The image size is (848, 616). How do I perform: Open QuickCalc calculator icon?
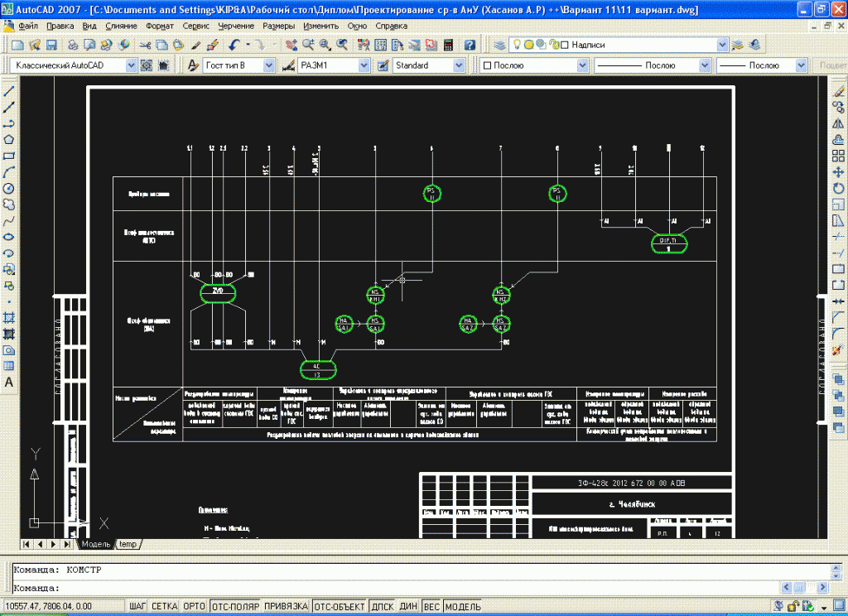(448, 46)
